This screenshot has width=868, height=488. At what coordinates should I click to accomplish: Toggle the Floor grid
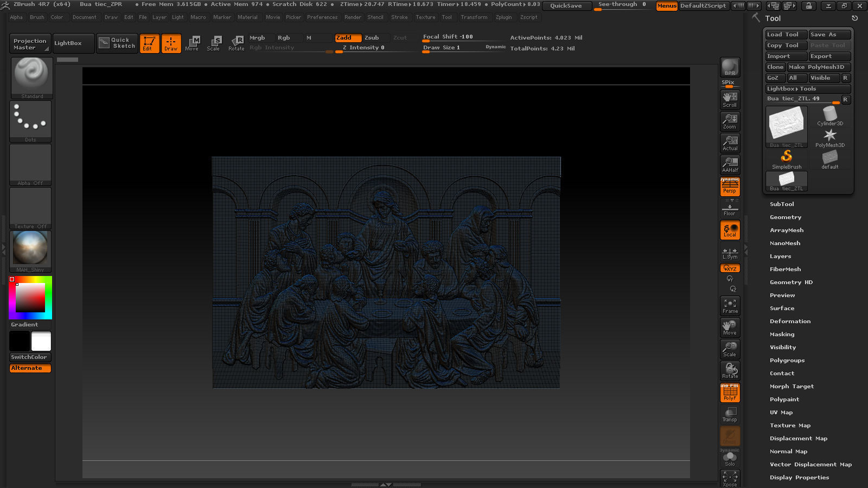coord(730,208)
